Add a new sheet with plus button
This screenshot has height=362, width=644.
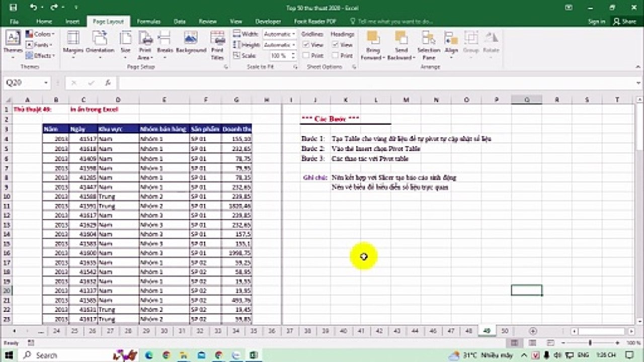tap(533, 331)
